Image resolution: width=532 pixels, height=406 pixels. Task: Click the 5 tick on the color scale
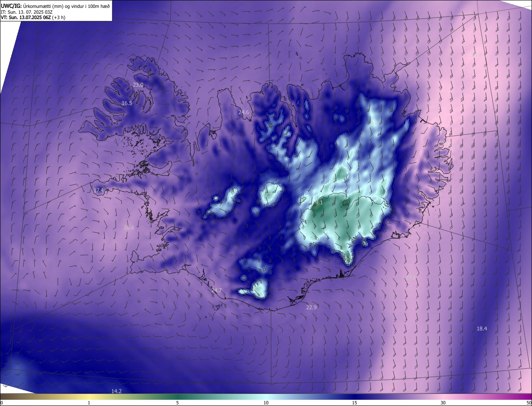[x=177, y=403]
